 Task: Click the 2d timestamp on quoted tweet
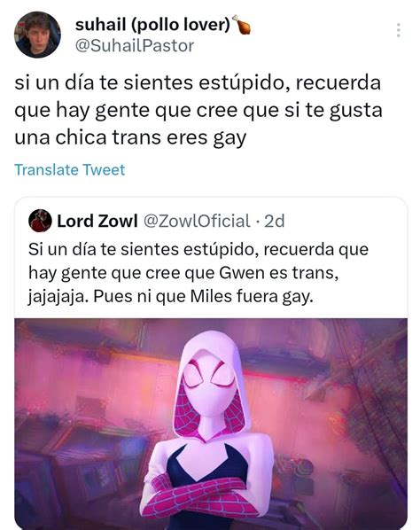(275, 221)
